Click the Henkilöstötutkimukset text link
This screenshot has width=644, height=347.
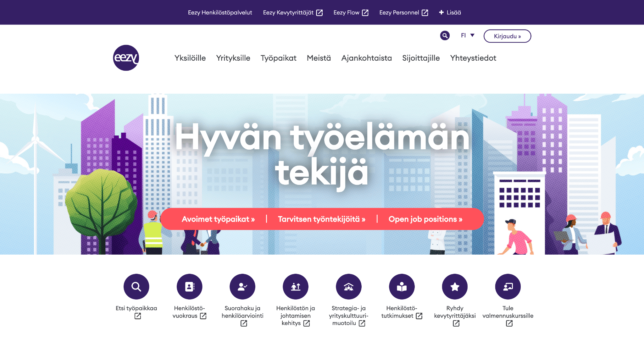(402, 312)
